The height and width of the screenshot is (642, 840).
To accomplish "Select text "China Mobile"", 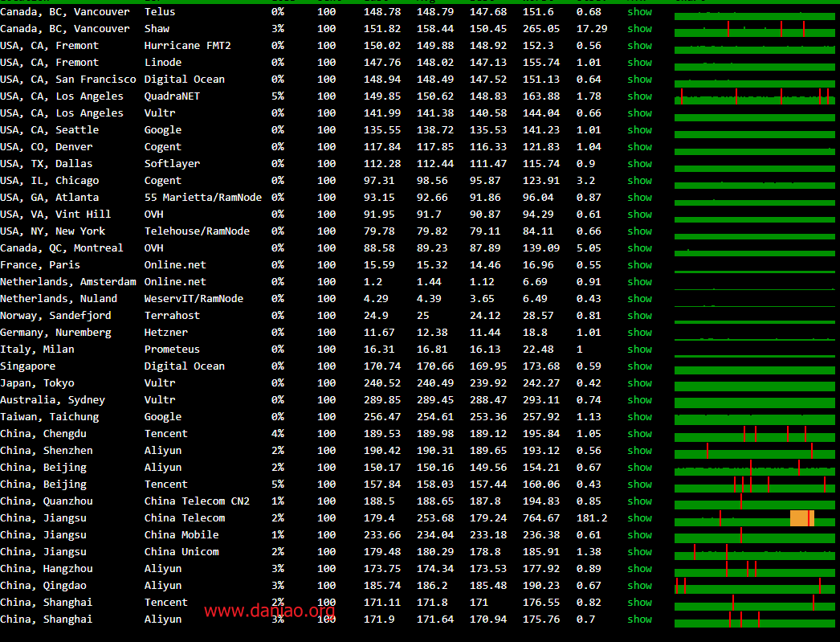I will pyautogui.click(x=181, y=535).
